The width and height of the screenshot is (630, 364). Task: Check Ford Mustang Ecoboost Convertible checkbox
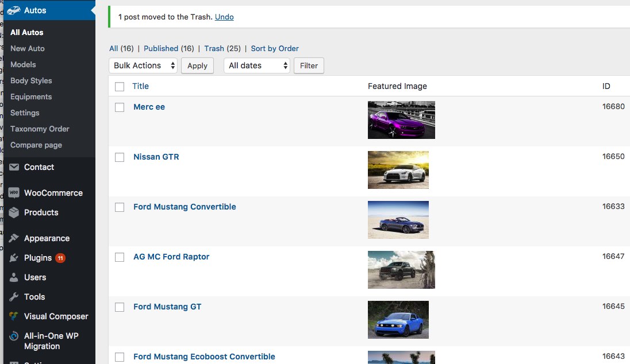click(x=120, y=357)
